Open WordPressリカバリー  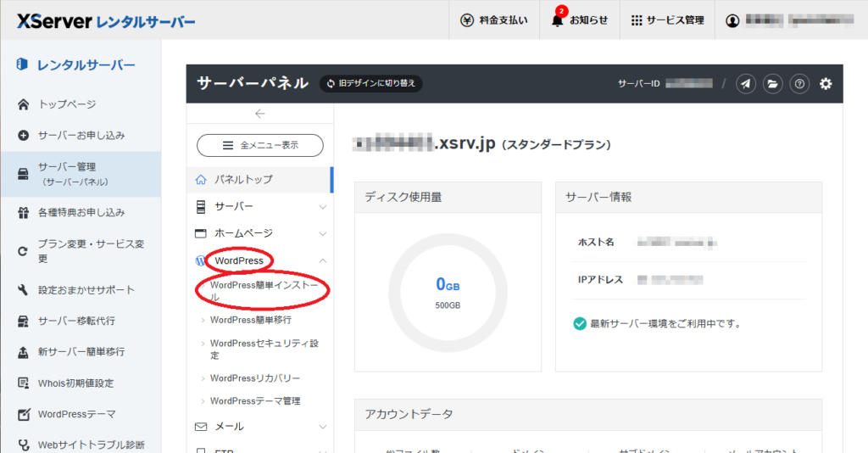[x=255, y=378]
